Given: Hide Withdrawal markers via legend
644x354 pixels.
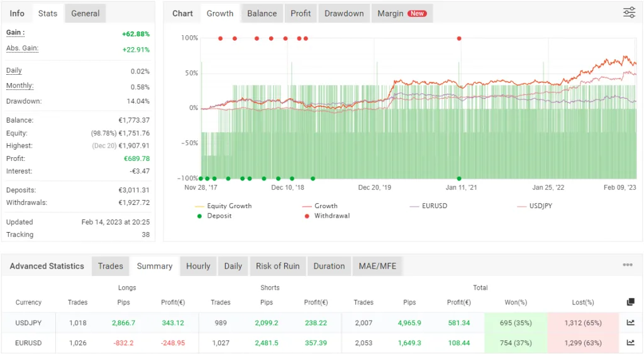Looking at the screenshot, I should click(327, 216).
